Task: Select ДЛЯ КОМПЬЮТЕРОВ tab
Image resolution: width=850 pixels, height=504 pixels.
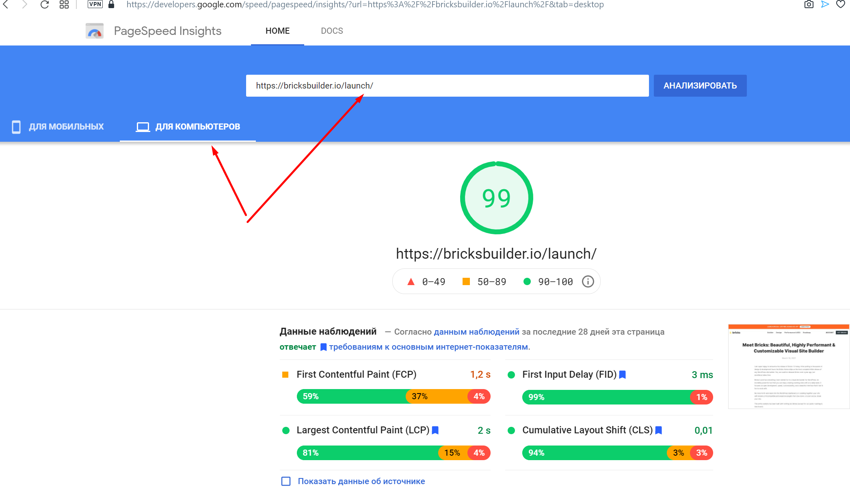Action: pyautogui.click(x=188, y=127)
